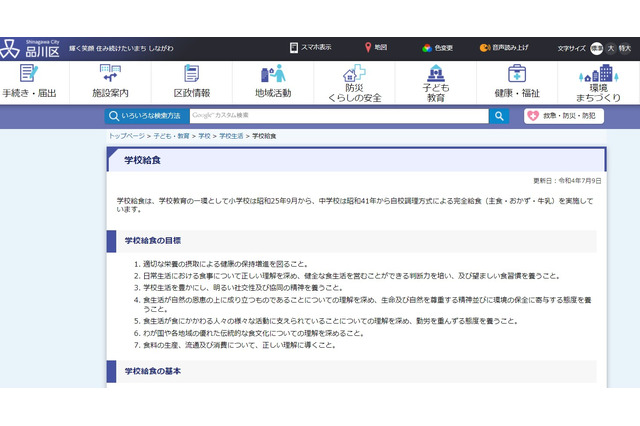
Task: Open the 施設案内 menu
Action: (x=110, y=82)
